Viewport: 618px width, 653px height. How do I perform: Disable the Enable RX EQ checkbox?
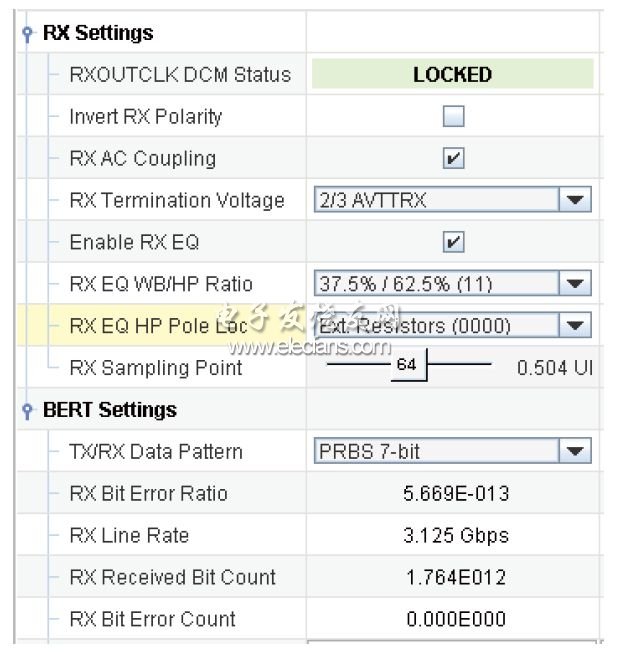click(x=454, y=242)
